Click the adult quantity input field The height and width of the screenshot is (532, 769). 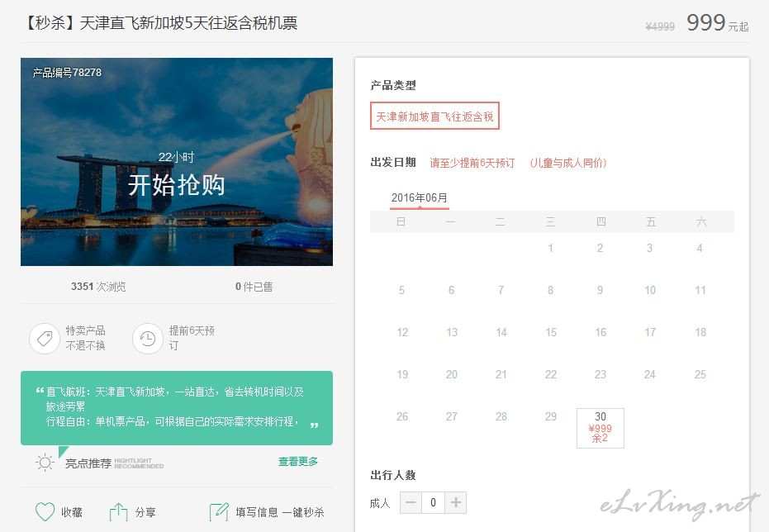[433, 502]
